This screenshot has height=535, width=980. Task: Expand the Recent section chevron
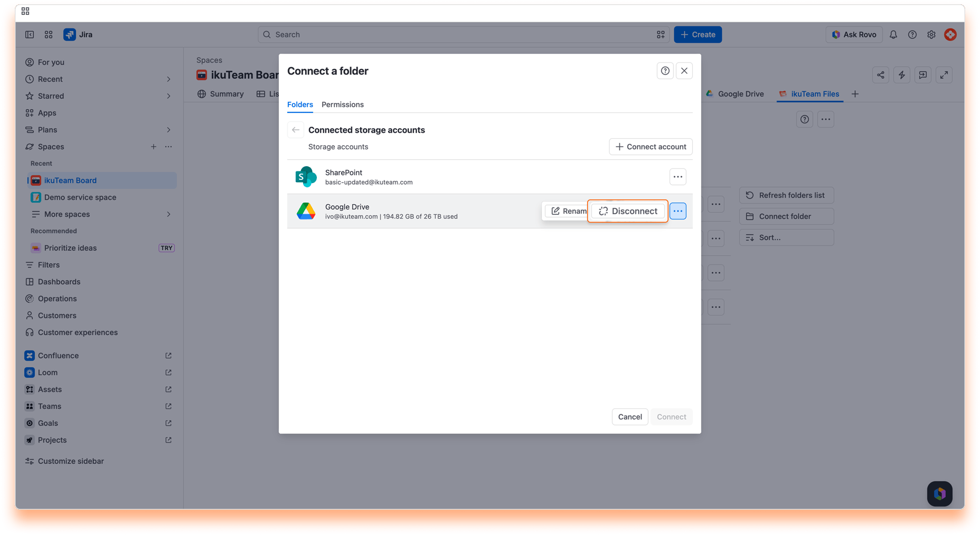click(168, 79)
